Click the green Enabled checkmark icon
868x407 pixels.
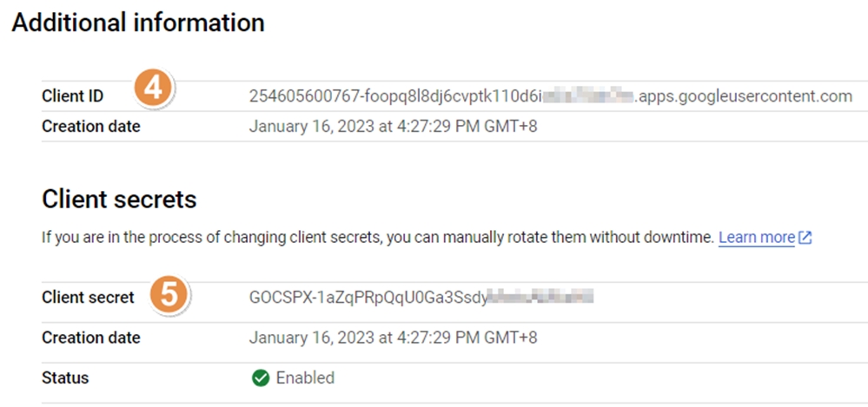[260, 378]
